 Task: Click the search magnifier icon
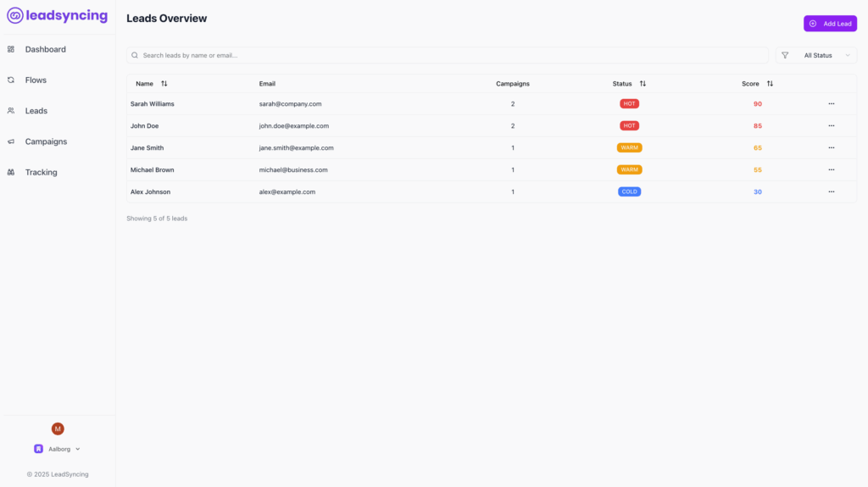coord(135,55)
